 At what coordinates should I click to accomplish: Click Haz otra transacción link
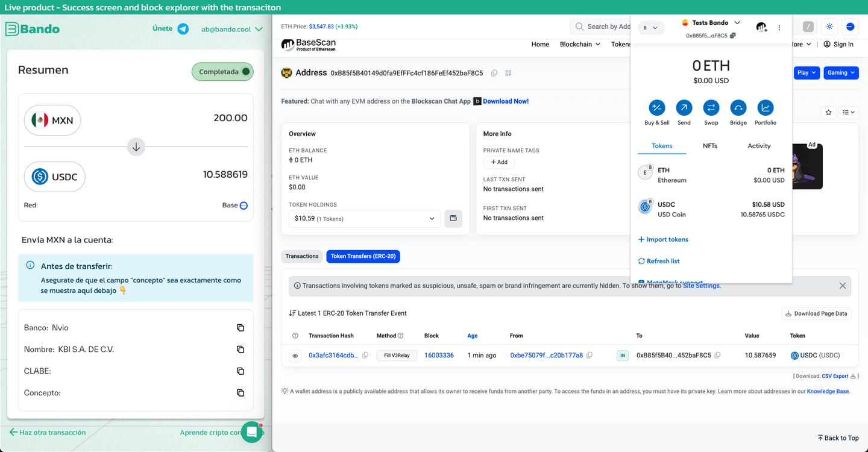click(48, 432)
